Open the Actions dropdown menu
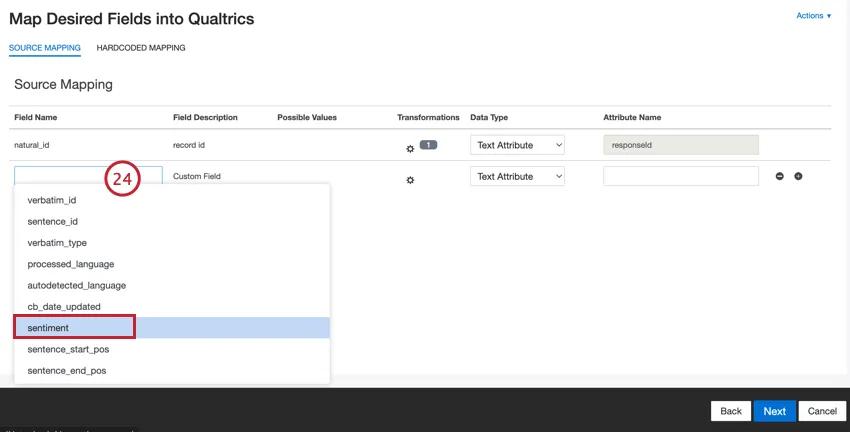Screen dimensions: 850x432 click(x=813, y=16)
